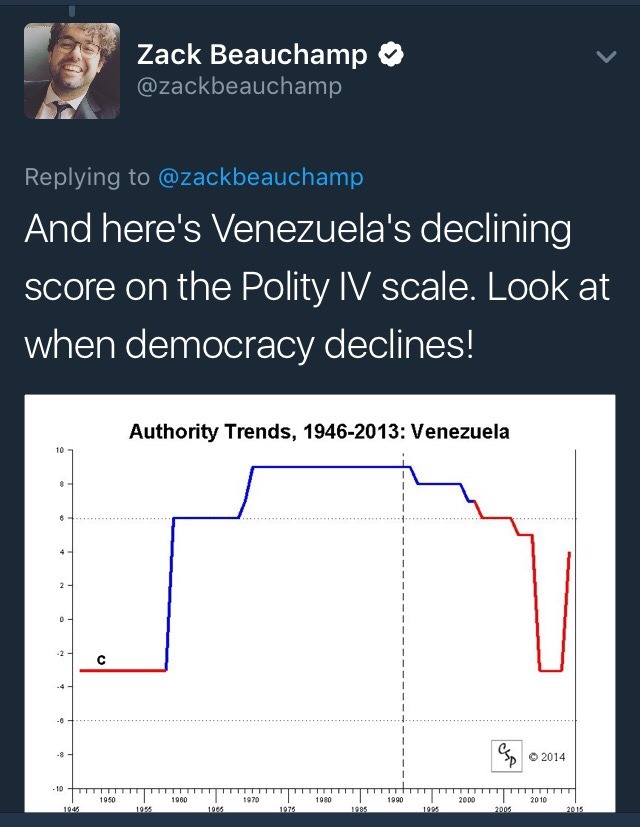Viewport: 640px width, 827px height.
Task: Click the © 2014 copyright text
Action: [x=547, y=757]
